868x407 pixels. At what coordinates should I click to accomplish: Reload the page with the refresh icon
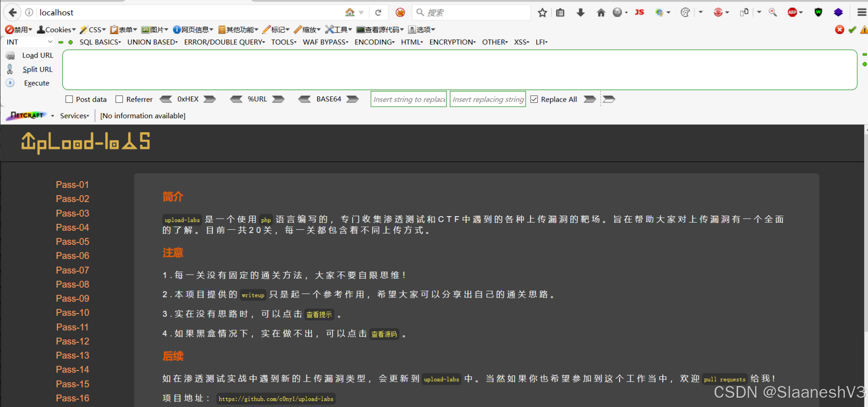[x=378, y=13]
